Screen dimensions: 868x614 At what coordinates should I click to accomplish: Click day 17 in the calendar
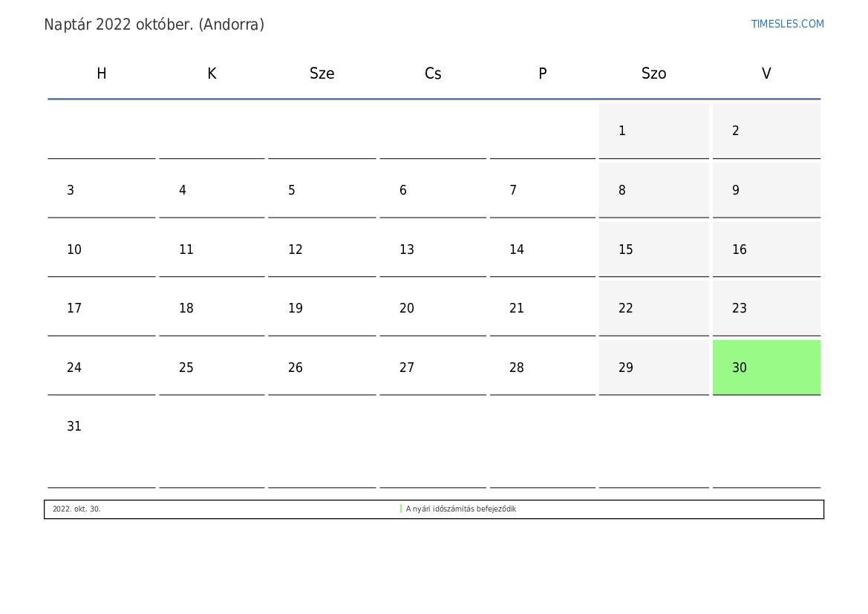(101, 308)
